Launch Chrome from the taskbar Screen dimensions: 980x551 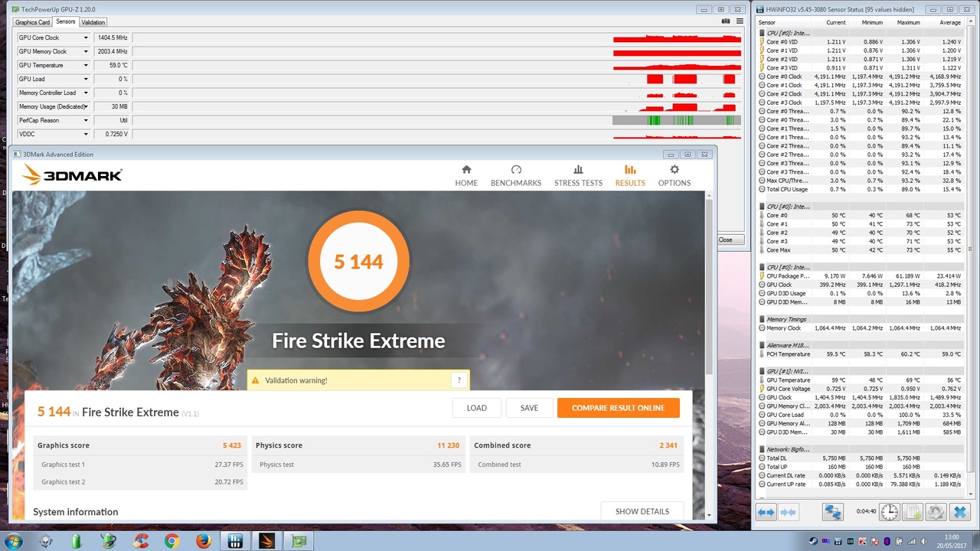pos(171,541)
